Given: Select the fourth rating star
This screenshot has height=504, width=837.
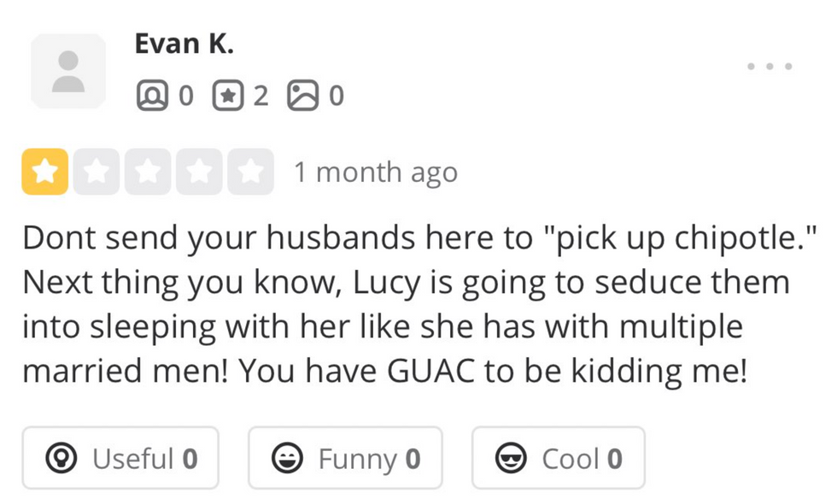Looking at the screenshot, I should pos(199,172).
